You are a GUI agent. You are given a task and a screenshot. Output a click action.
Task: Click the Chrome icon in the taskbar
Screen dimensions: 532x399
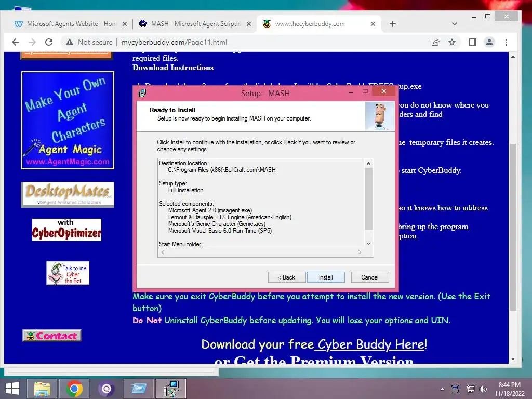coord(74,389)
